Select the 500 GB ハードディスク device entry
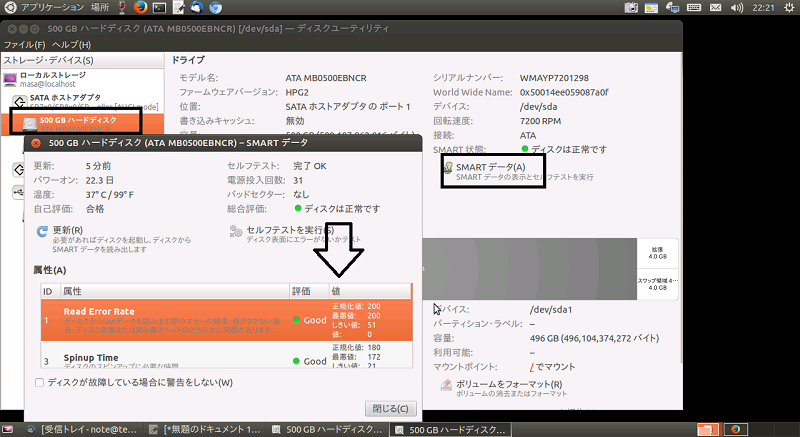Viewport: 800px width, 437px height. click(82, 124)
